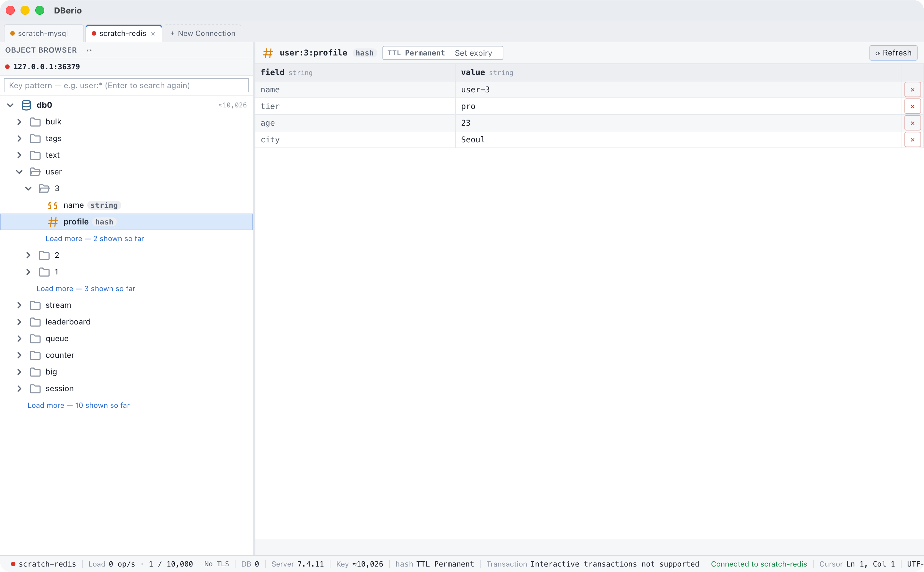Collapse the db0 database node
The height and width of the screenshot is (572, 924).
click(x=10, y=105)
